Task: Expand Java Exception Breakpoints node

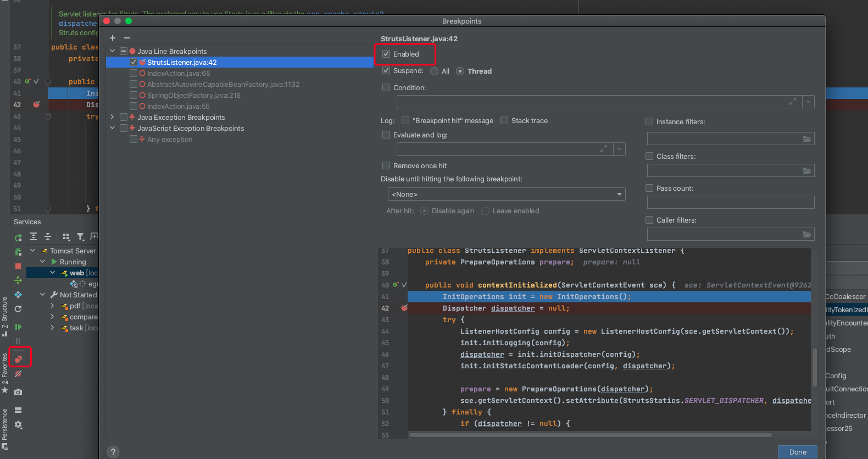Action: 112,117
